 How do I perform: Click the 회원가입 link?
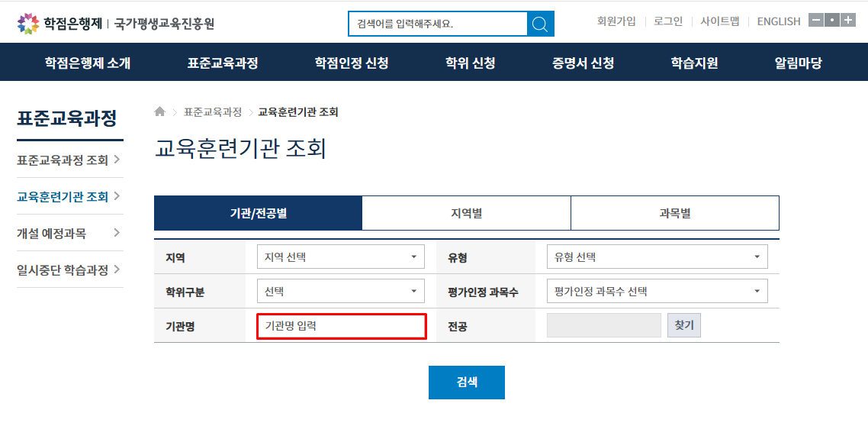[x=616, y=21]
